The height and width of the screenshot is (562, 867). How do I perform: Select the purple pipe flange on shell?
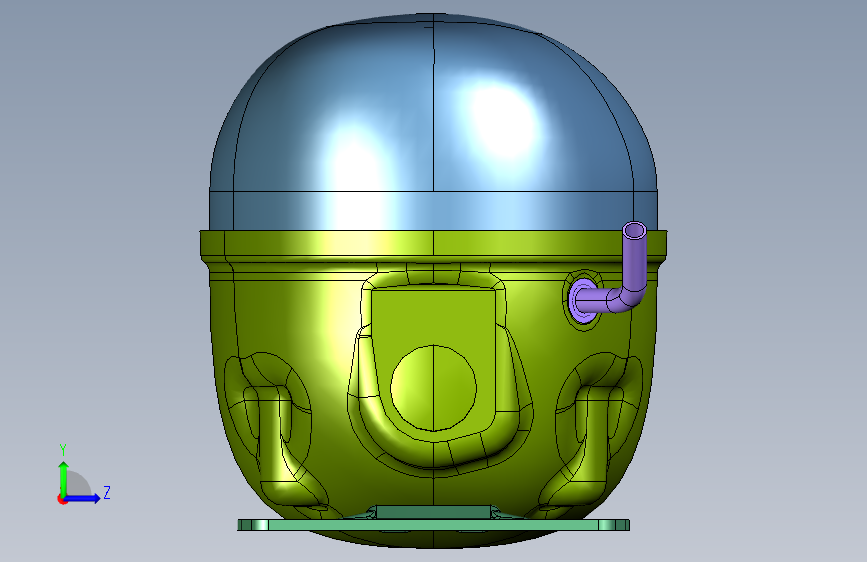pyautogui.click(x=581, y=300)
